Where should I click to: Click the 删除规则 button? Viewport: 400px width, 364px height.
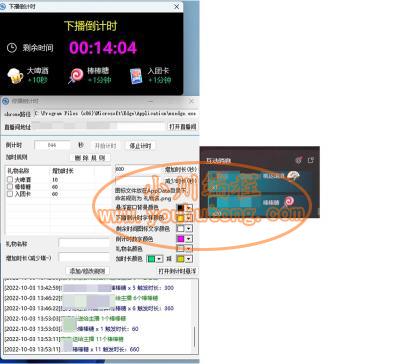pyautogui.click(x=90, y=157)
